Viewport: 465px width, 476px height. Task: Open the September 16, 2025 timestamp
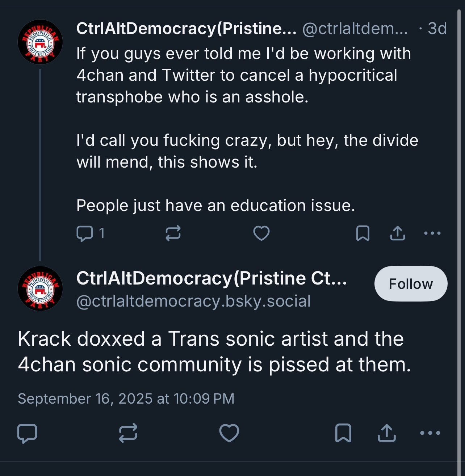[126, 399]
